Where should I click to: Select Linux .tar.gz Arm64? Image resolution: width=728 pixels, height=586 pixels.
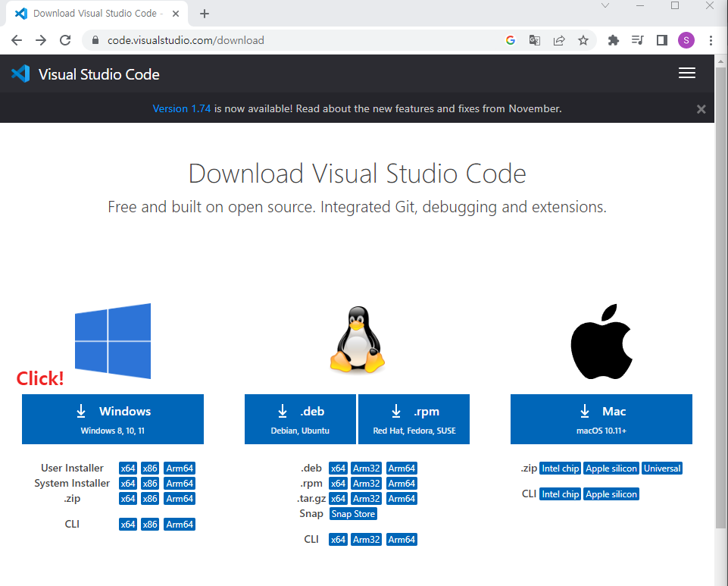401,499
